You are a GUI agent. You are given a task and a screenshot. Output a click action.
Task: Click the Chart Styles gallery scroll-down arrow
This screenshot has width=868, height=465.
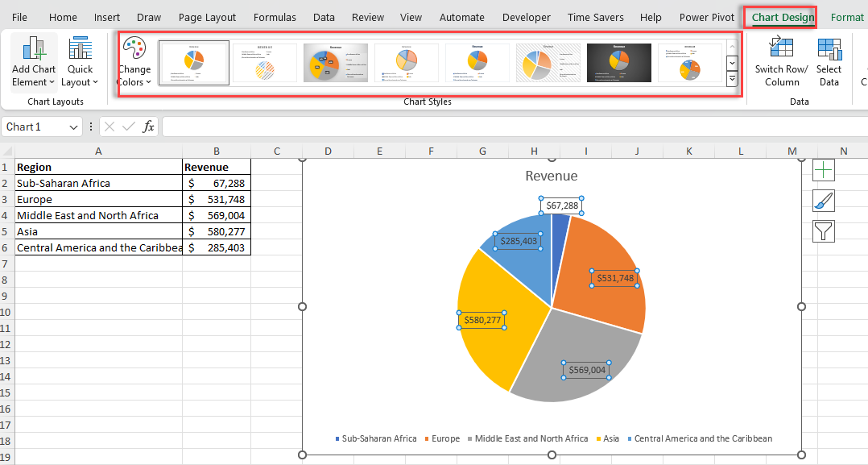click(x=731, y=63)
